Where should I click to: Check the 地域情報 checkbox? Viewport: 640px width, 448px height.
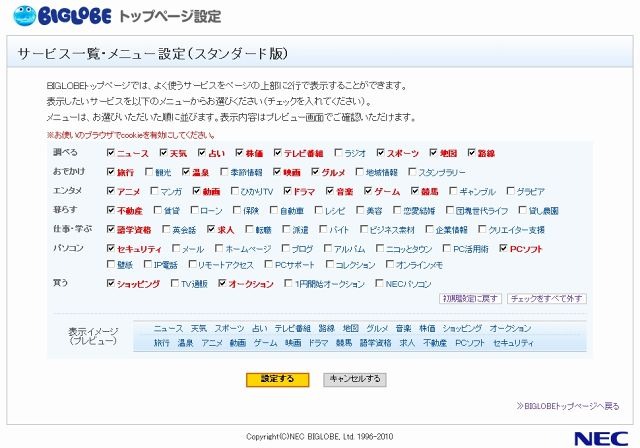[x=360, y=171]
